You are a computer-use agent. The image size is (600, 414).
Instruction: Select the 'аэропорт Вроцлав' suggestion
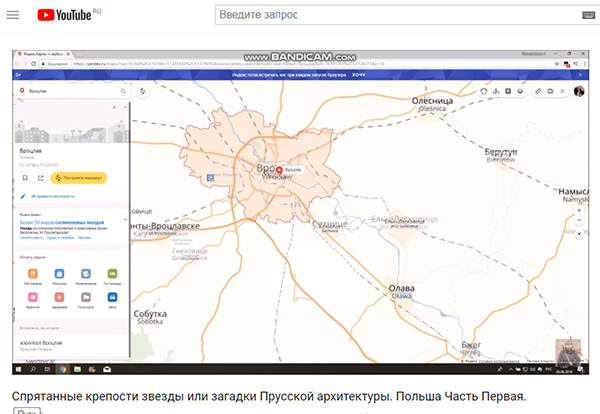(x=41, y=343)
